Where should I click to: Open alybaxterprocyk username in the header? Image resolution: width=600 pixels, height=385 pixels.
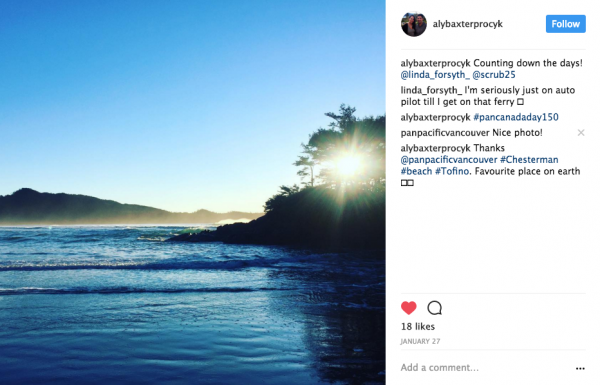(x=468, y=24)
